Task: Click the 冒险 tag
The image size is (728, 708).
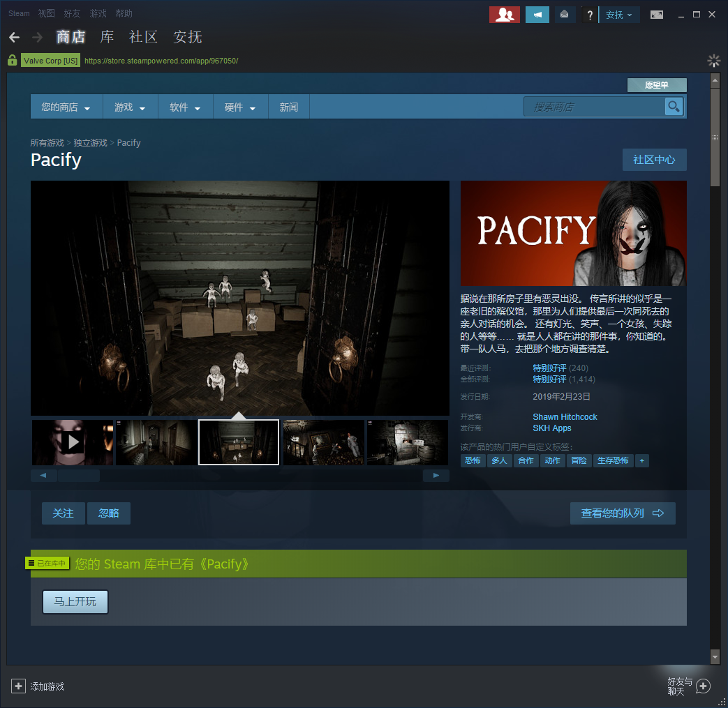Action: [x=579, y=460]
